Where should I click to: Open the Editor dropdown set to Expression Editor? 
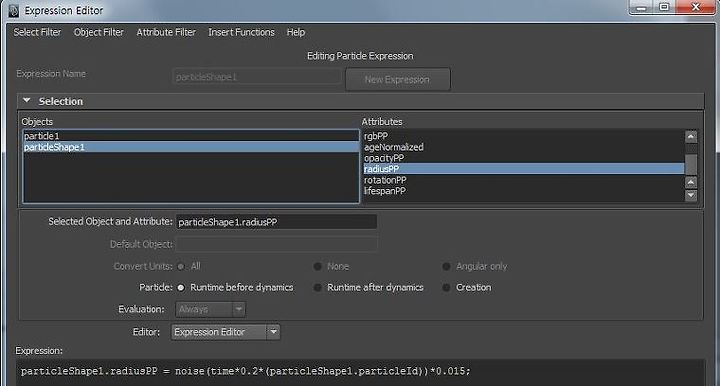pyautogui.click(x=225, y=332)
